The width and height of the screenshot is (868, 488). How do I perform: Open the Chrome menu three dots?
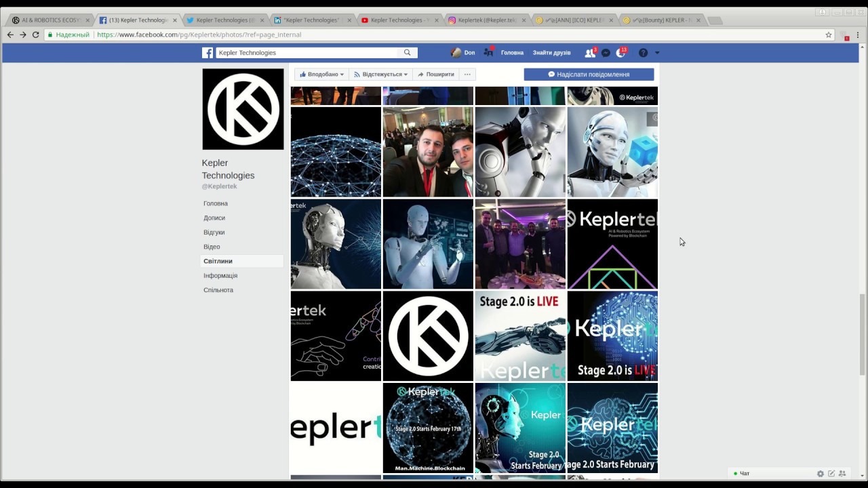[x=858, y=35]
